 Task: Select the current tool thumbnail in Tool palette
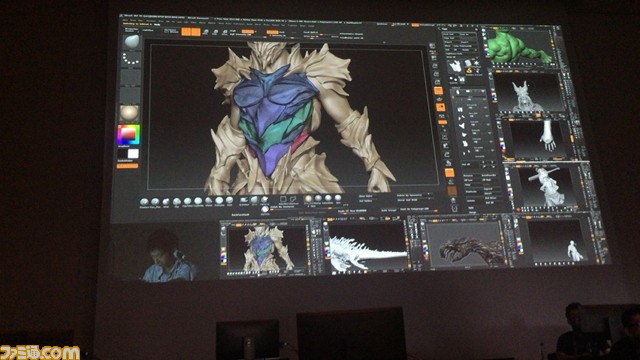455,66
